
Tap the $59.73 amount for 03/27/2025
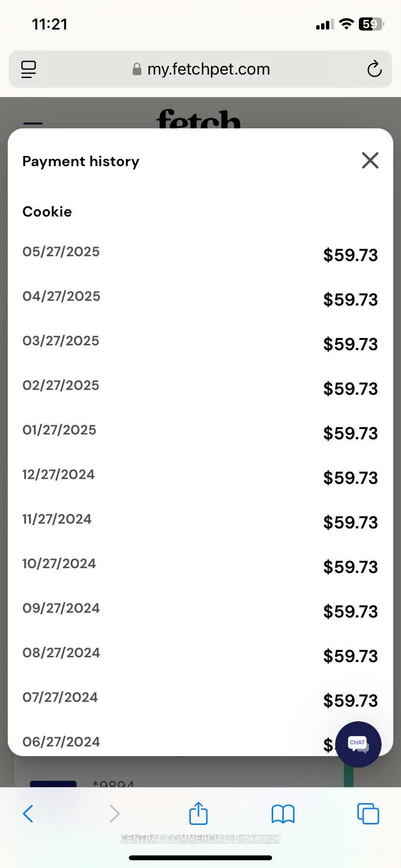click(x=351, y=344)
